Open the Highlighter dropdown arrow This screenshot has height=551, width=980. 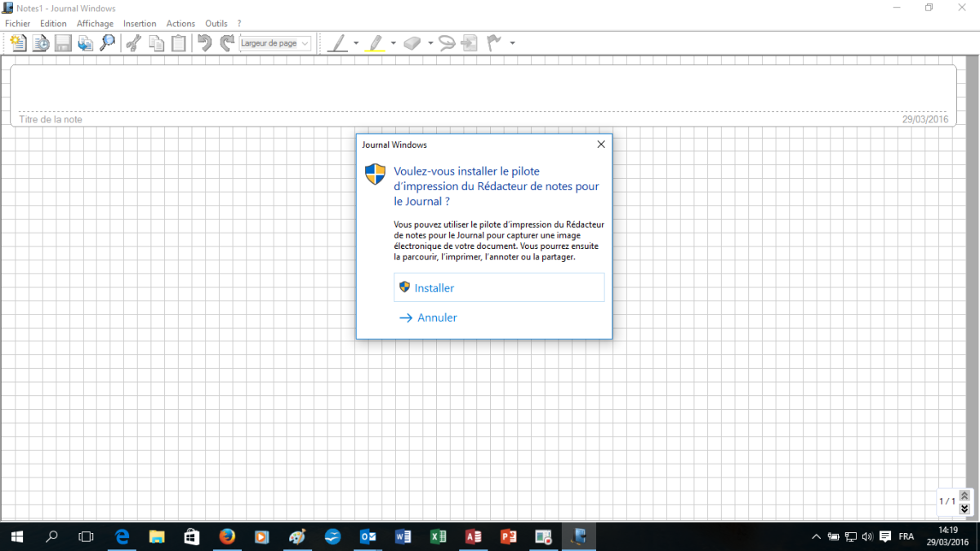click(x=394, y=43)
